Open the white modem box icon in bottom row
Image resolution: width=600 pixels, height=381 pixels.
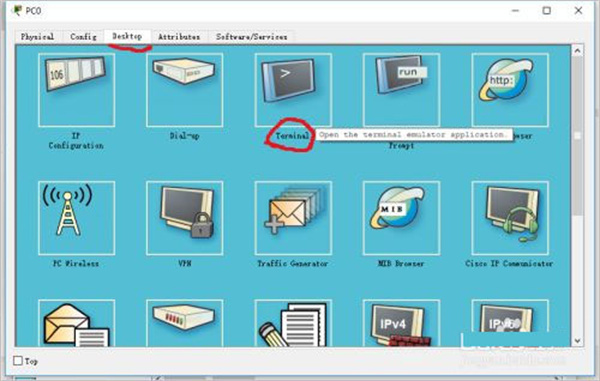click(184, 324)
